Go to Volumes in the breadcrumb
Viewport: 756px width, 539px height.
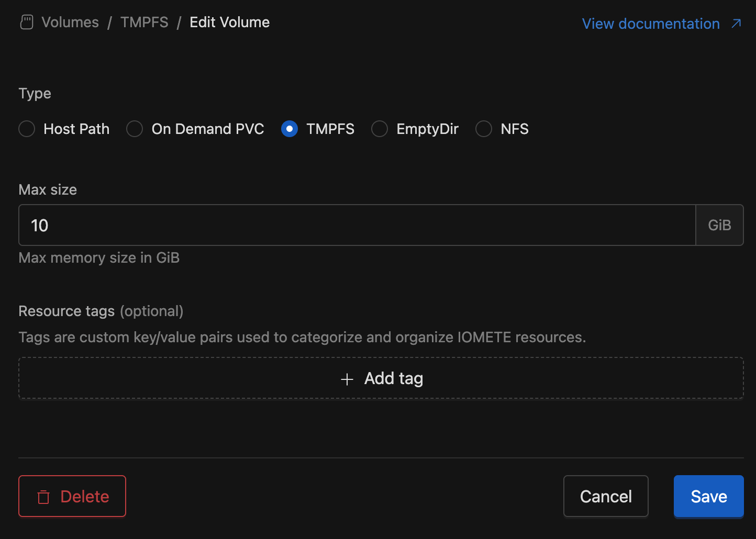pyautogui.click(x=70, y=23)
